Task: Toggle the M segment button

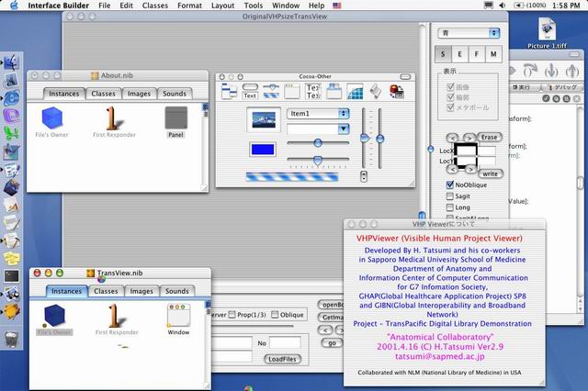Action: (x=493, y=54)
